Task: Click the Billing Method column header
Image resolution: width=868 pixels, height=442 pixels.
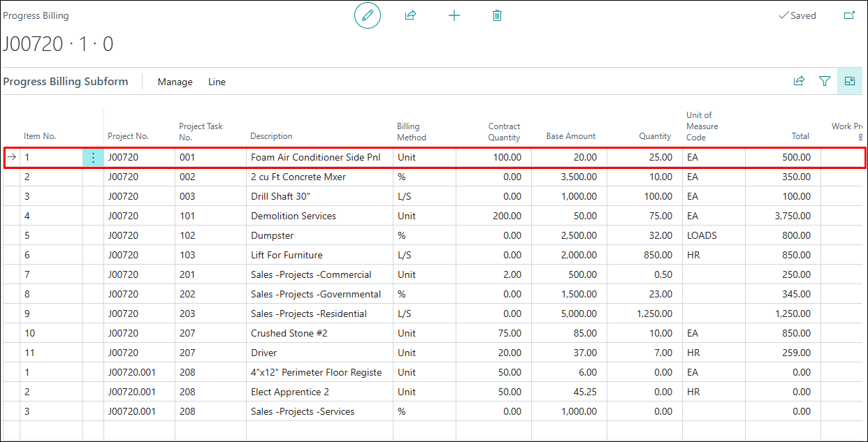Action: (411, 131)
